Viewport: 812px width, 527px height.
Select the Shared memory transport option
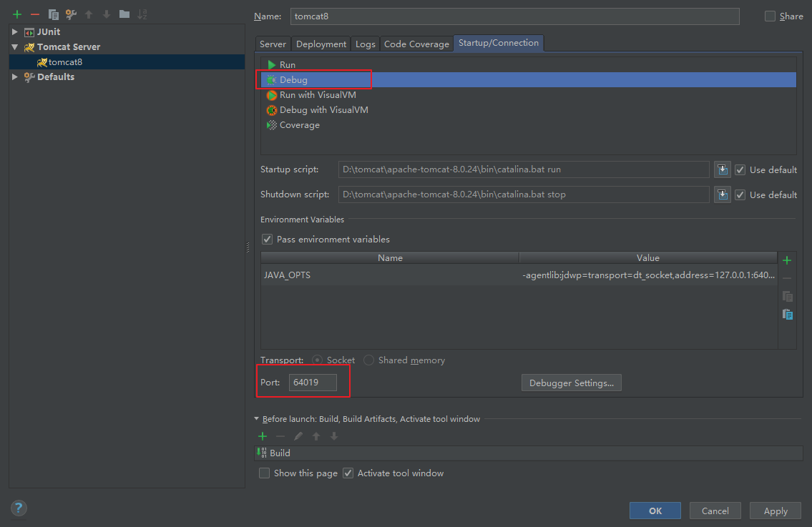[368, 360]
